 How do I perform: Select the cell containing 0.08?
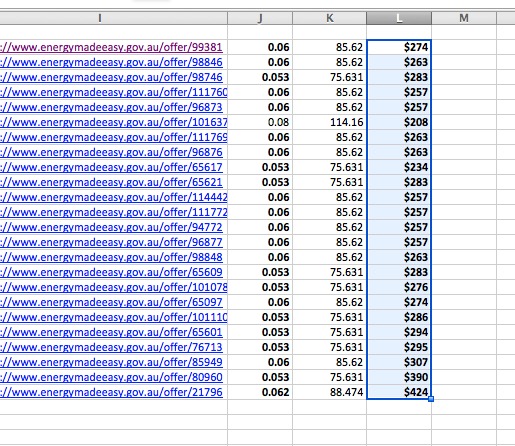[260, 122]
